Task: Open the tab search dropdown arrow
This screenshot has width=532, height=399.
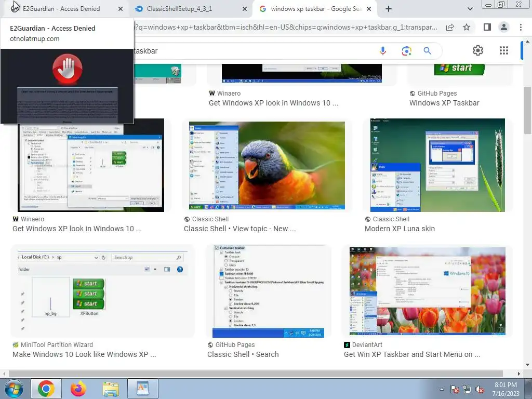Action: tap(470, 9)
